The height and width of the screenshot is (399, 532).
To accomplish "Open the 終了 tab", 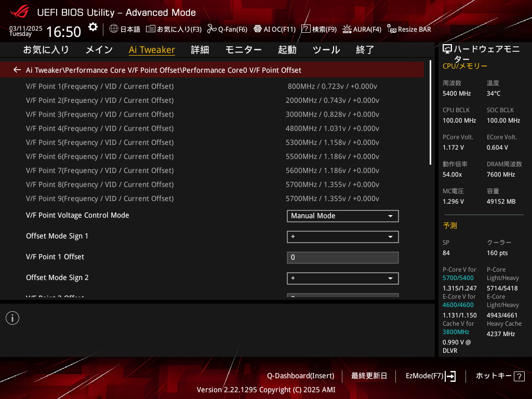I will (x=365, y=50).
